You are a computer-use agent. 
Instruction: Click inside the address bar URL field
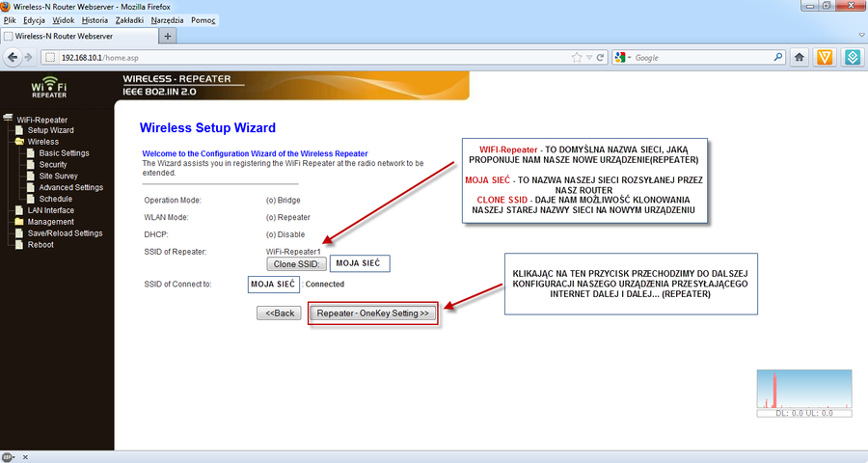[x=289, y=58]
